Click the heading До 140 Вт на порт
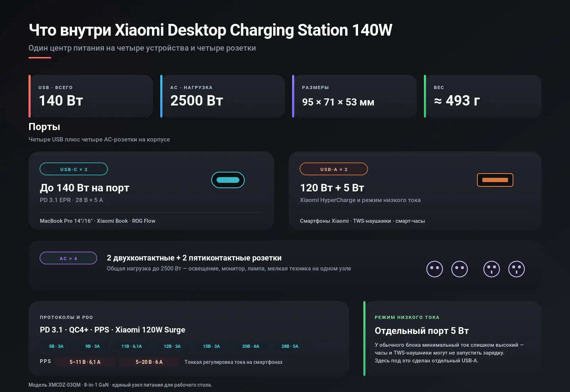The height and width of the screenshot is (392, 570). pos(84,188)
